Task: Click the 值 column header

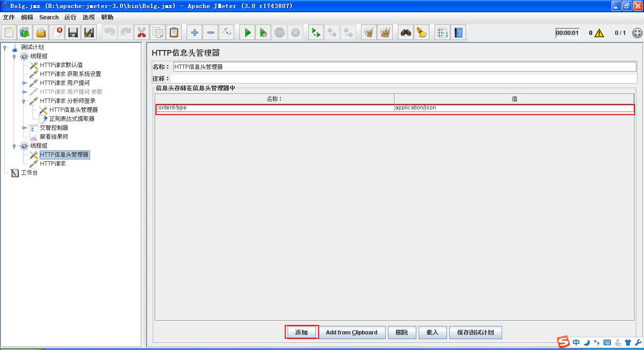Action: point(515,99)
